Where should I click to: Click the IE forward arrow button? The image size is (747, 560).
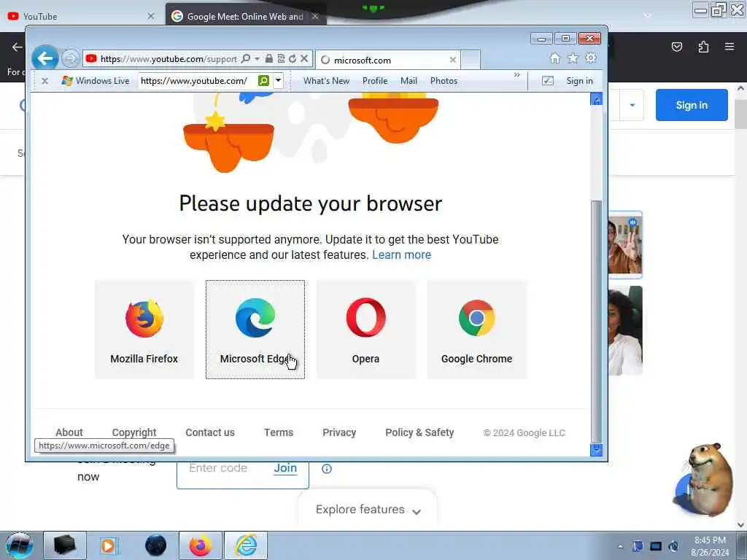[x=71, y=59]
